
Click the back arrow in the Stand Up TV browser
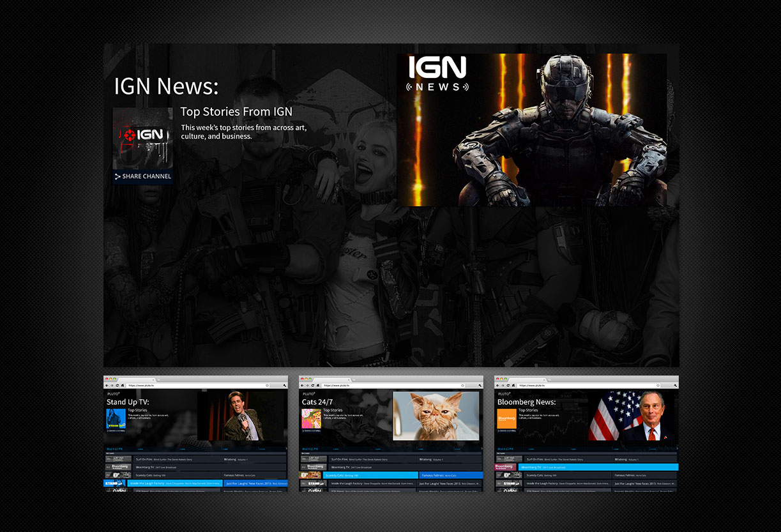(x=107, y=386)
